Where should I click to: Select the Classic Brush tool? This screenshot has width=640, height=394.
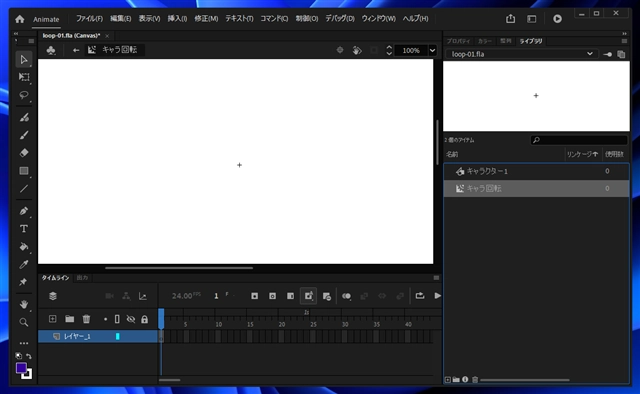point(24,135)
